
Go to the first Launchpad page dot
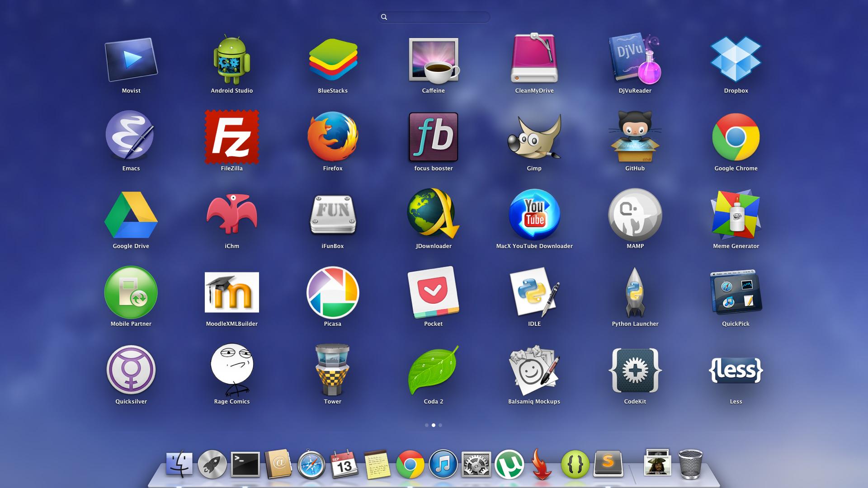coord(427,425)
